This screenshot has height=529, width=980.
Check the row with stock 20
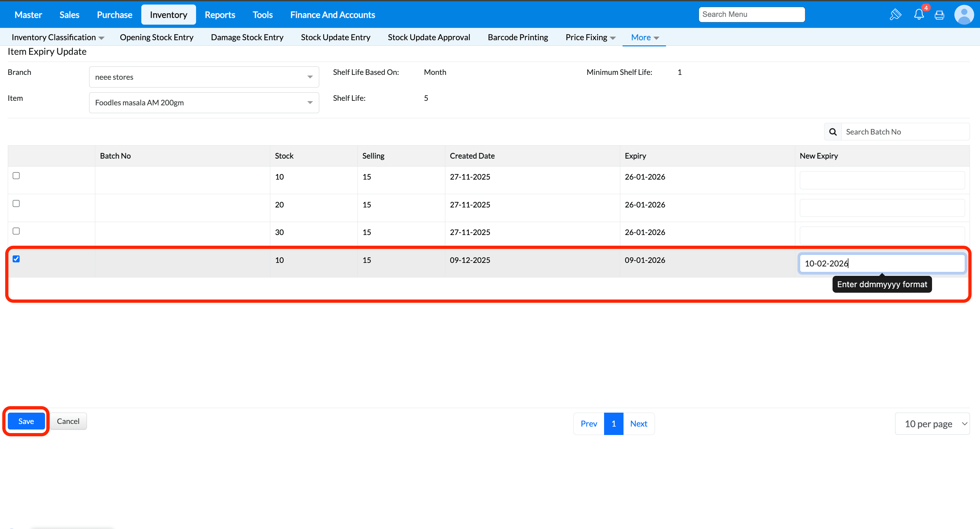pos(16,204)
